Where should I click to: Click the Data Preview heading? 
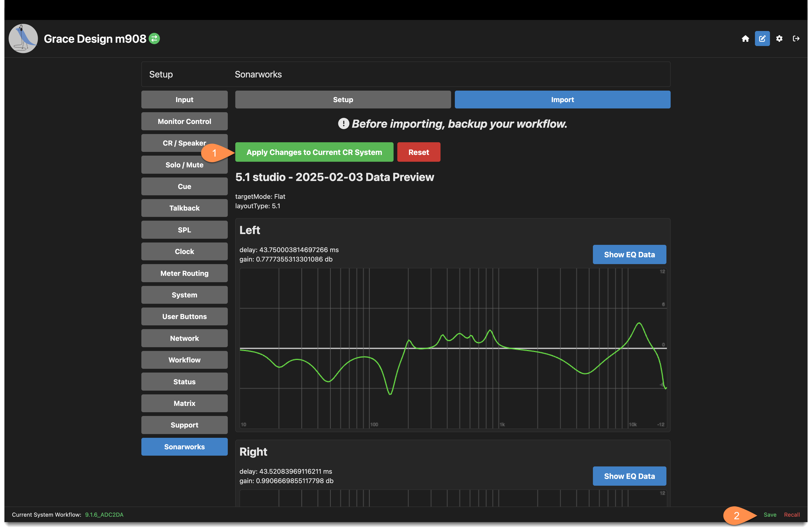(335, 177)
